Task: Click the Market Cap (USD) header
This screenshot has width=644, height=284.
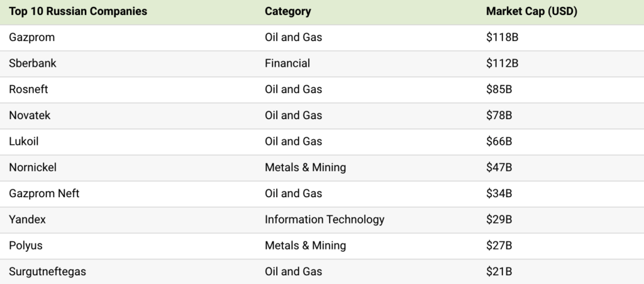Action: click(531, 11)
